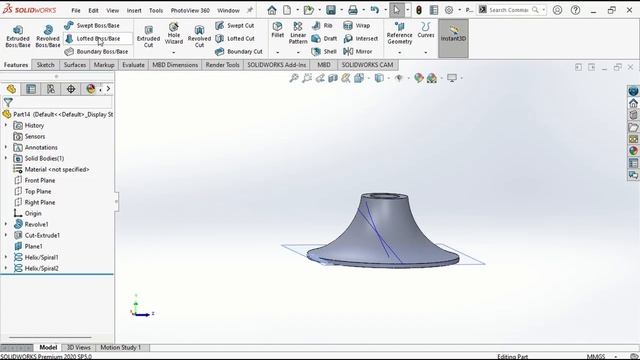This screenshot has height=360, width=640.
Task: Open the DisplayManager tab
Action: [x=91, y=89]
